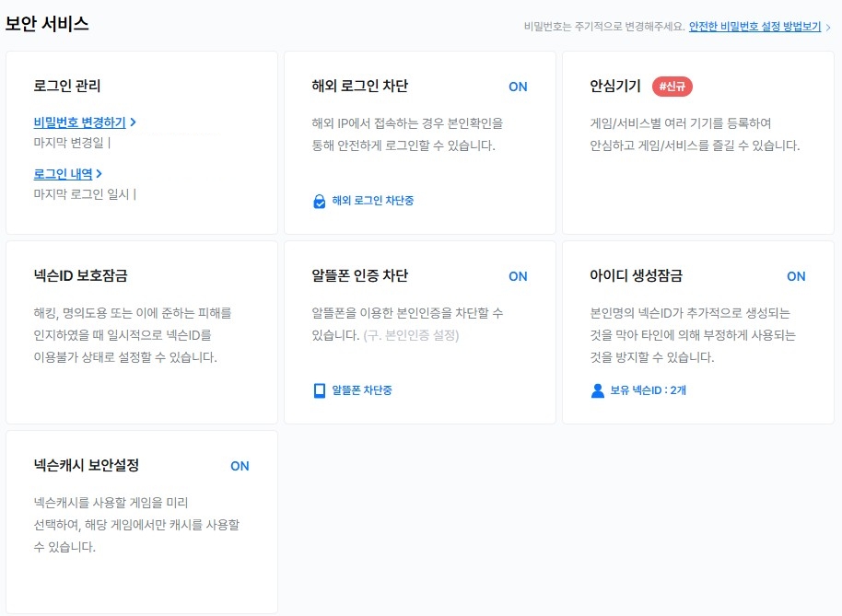Click the chevron after 로그인 내역
Viewport: 842px width, 616px height.
click(x=99, y=174)
